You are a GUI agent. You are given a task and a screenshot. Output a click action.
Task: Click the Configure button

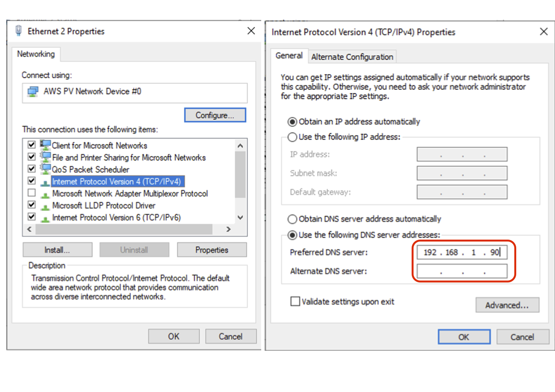(x=215, y=115)
